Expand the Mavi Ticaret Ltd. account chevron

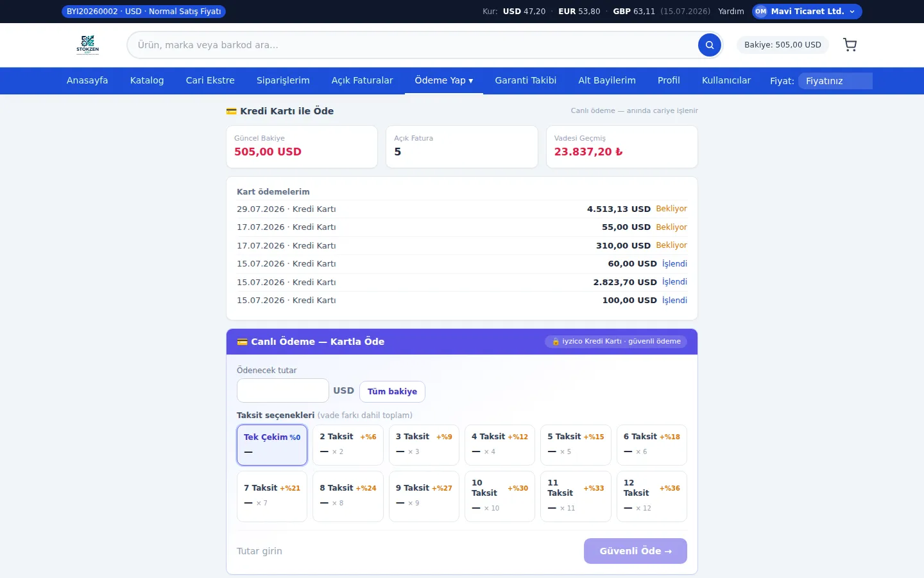pos(852,12)
